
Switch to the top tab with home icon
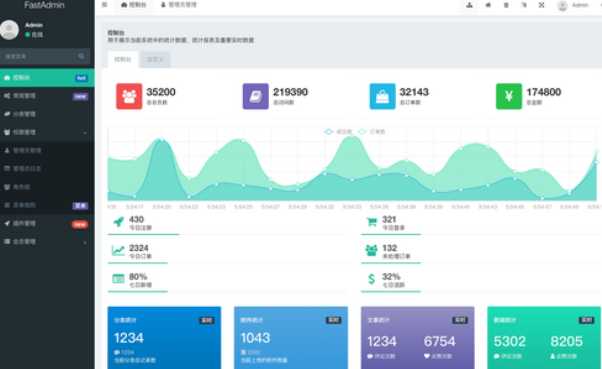tap(134, 5)
